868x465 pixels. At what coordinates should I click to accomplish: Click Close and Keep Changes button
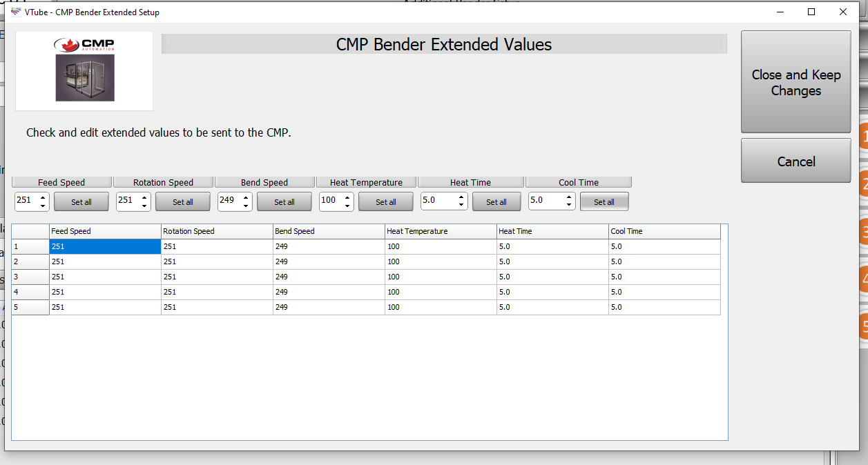click(795, 82)
